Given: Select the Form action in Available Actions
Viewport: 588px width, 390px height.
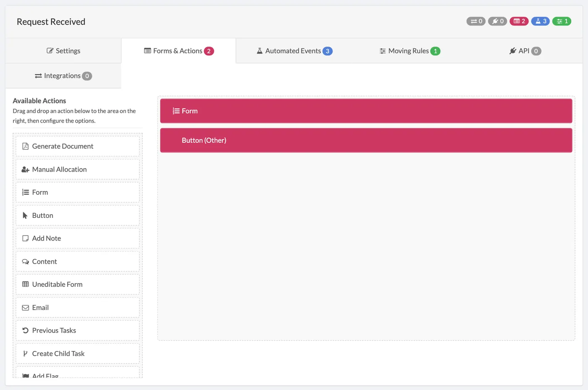Looking at the screenshot, I should (x=78, y=192).
